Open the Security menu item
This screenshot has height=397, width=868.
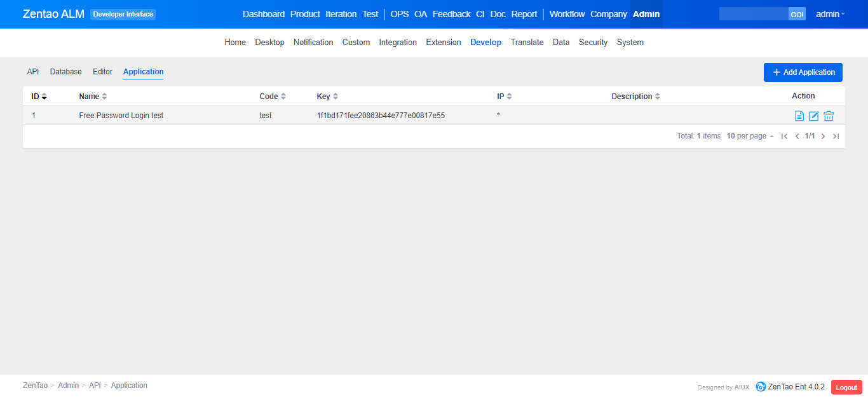pos(593,43)
